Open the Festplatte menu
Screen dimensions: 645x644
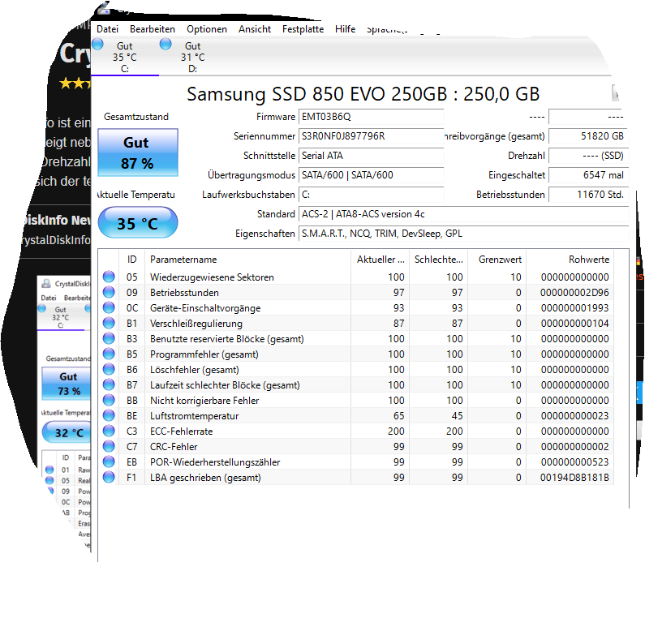(303, 28)
